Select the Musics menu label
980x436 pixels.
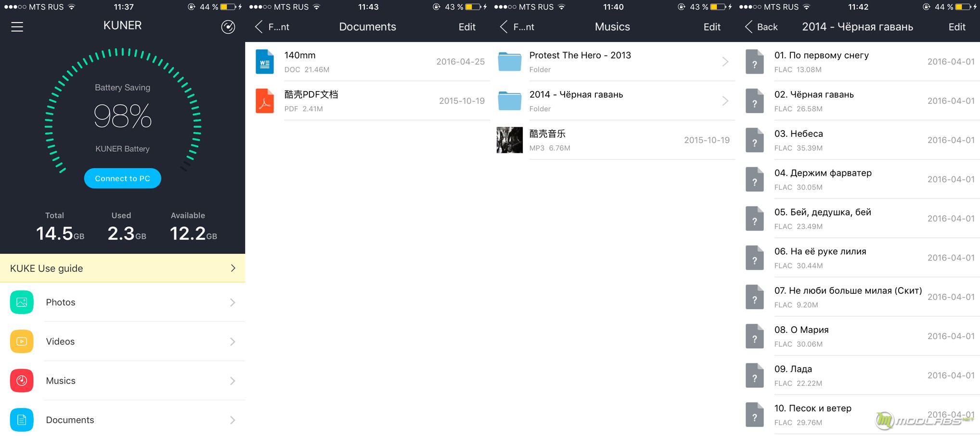pos(61,381)
